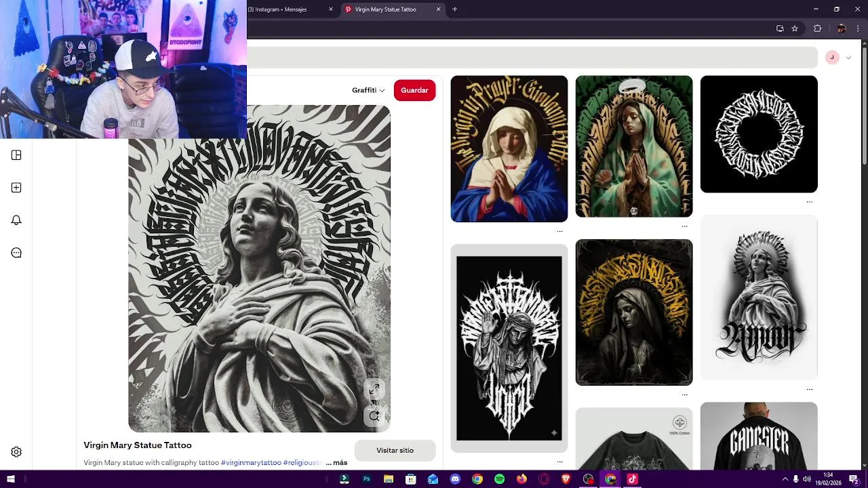Viewport: 868px width, 488px height.
Task: Click the #religious hashtag link
Action: pos(302,463)
